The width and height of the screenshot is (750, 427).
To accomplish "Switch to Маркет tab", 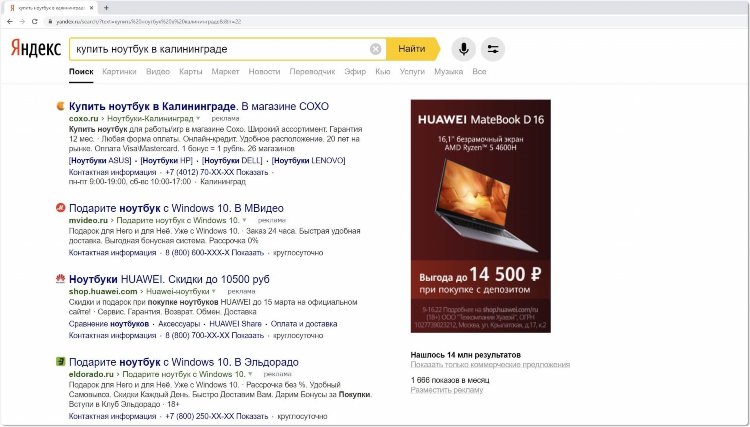I will pos(225,71).
